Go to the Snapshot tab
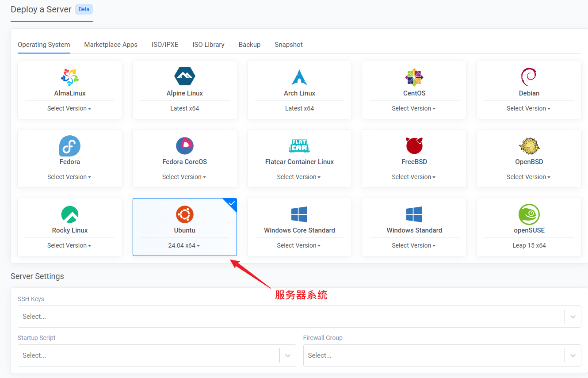 [288, 45]
